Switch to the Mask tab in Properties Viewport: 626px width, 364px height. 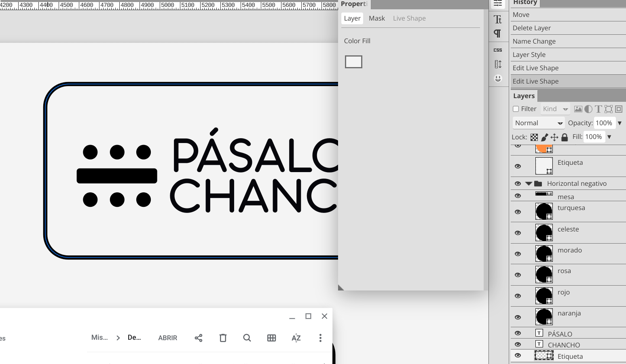376,18
